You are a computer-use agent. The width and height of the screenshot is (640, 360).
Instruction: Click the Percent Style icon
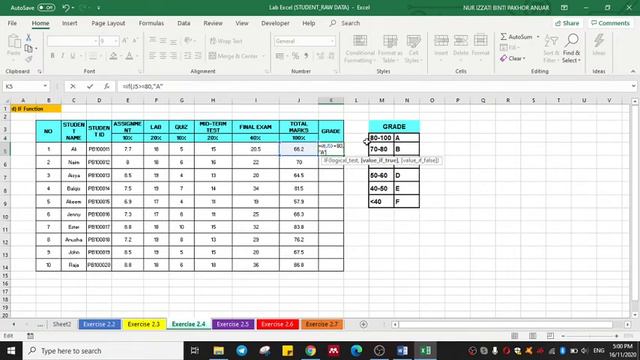coord(295,56)
